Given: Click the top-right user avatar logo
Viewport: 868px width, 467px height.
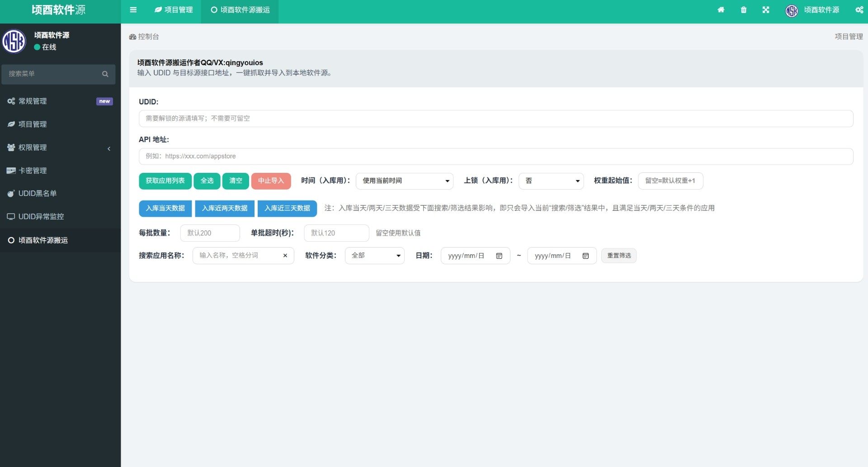Looking at the screenshot, I should 792,10.
